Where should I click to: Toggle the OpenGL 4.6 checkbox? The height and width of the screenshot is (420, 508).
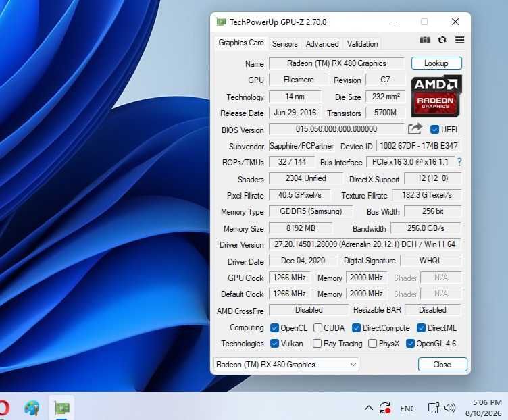[410, 343]
